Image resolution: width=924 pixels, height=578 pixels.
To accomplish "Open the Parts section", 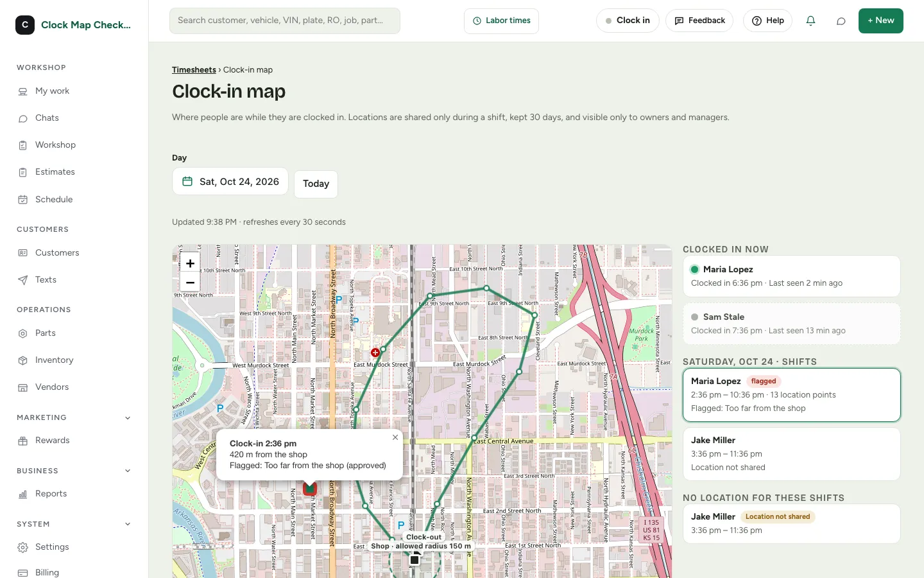I will tap(74, 333).
